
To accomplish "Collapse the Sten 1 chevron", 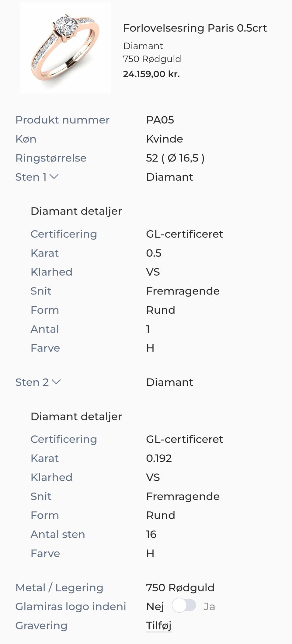I will [x=54, y=177].
